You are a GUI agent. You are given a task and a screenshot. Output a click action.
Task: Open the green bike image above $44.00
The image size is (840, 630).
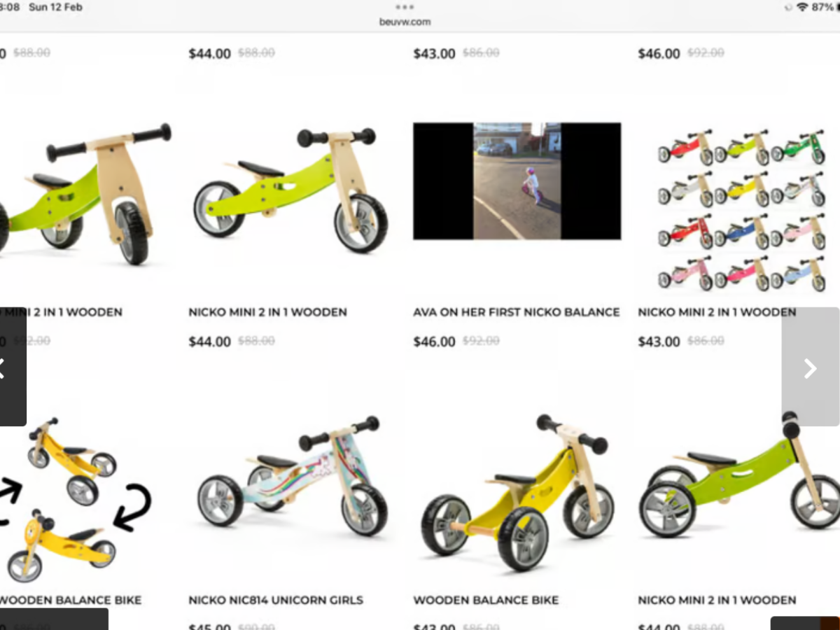point(290,190)
